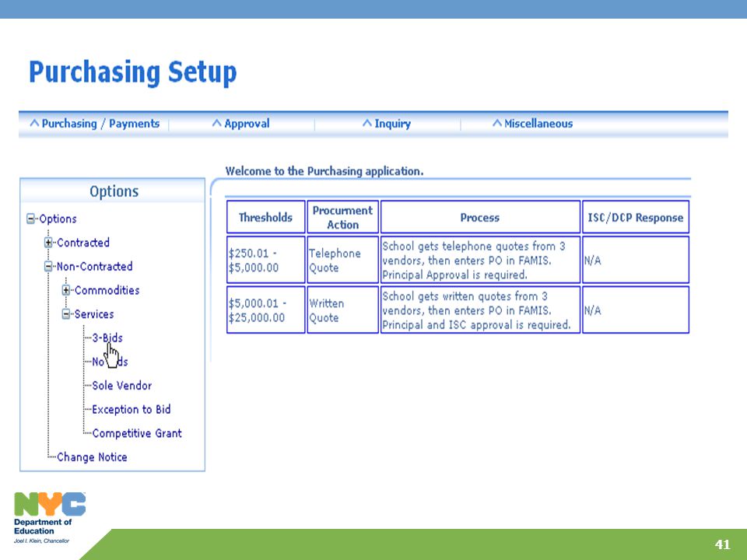Click the Thresholds column header
Viewport: 747px width, 560px height.
(x=266, y=217)
